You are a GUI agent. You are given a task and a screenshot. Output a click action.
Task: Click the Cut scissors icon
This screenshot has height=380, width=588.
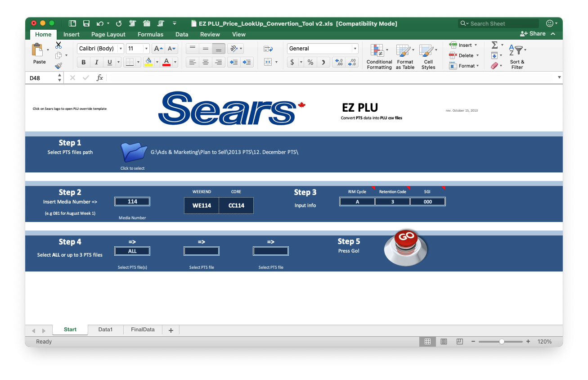tap(58, 45)
